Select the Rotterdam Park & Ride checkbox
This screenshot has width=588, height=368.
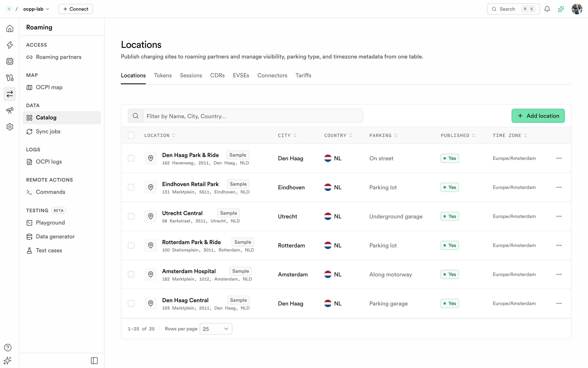(x=131, y=245)
